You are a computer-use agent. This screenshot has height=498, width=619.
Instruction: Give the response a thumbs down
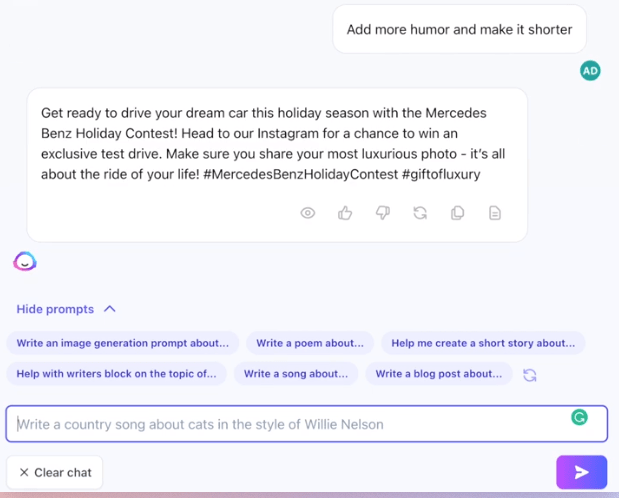383,213
